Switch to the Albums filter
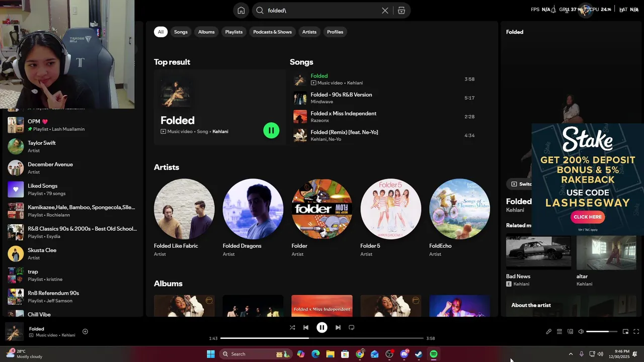 (206, 32)
